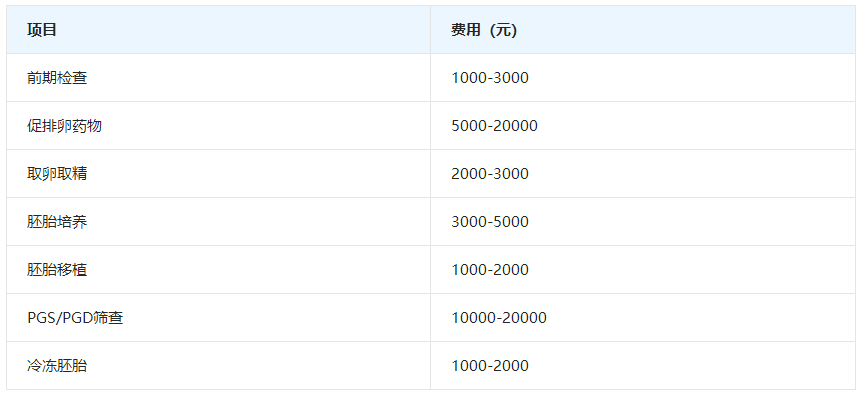Screen dimensions: 861x398
Task: Select the 3000-5000 cost value
Action: coord(490,222)
